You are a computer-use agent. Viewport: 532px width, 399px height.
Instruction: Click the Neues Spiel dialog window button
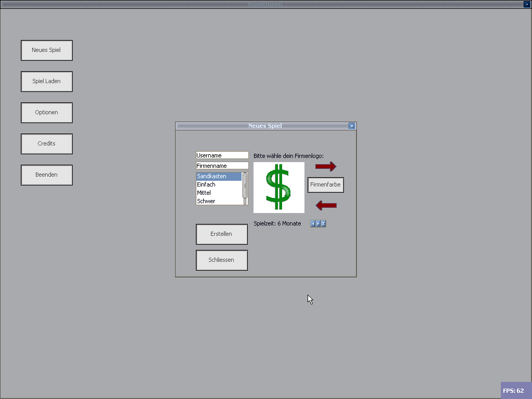pos(352,126)
